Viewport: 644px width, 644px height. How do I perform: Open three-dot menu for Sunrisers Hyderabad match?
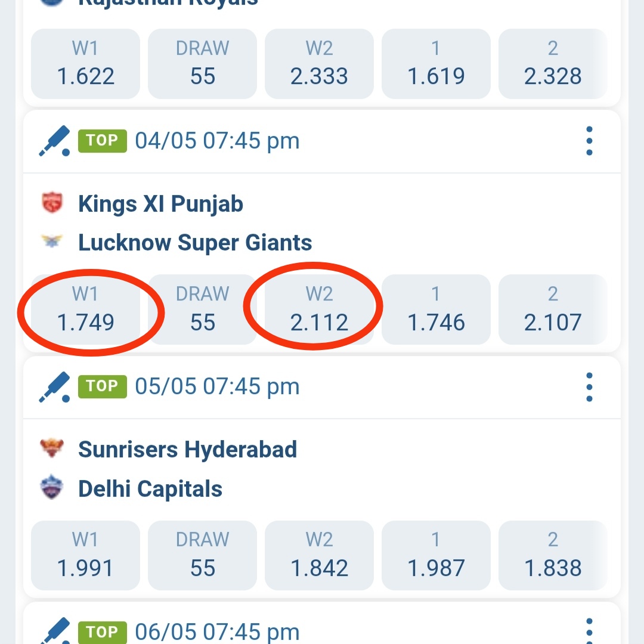coord(589,386)
